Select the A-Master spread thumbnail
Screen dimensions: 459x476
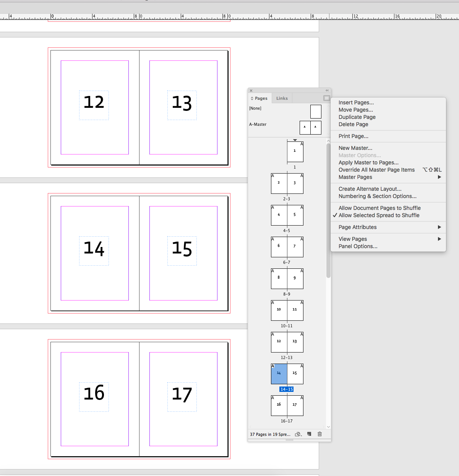pos(310,127)
